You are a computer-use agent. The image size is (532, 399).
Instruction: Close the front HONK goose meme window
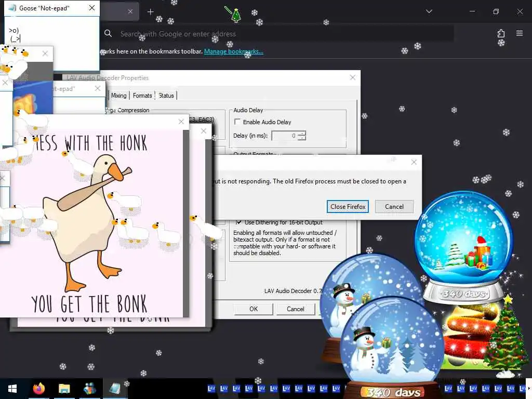click(x=181, y=122)
